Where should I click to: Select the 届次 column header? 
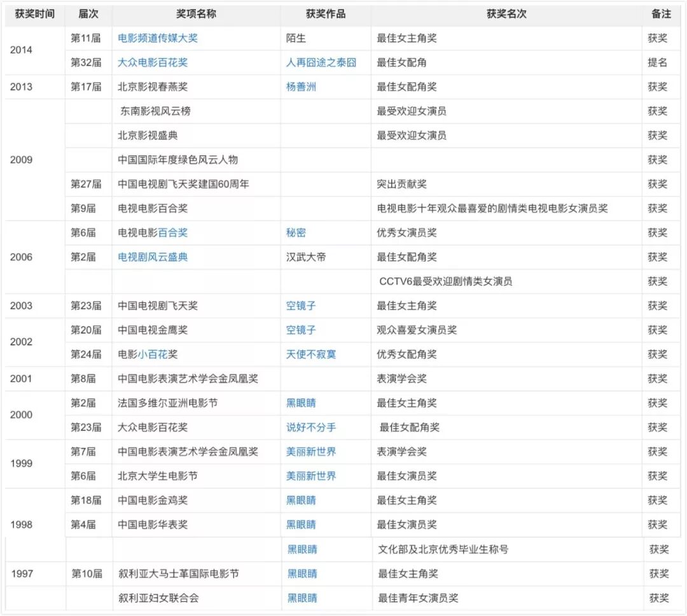88,14
